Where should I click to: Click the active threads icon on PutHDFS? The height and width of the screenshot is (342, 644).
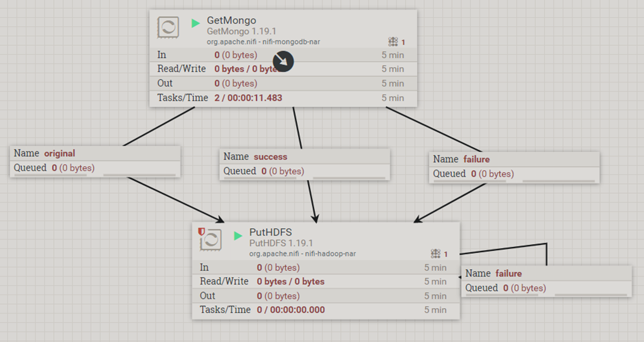436,254
